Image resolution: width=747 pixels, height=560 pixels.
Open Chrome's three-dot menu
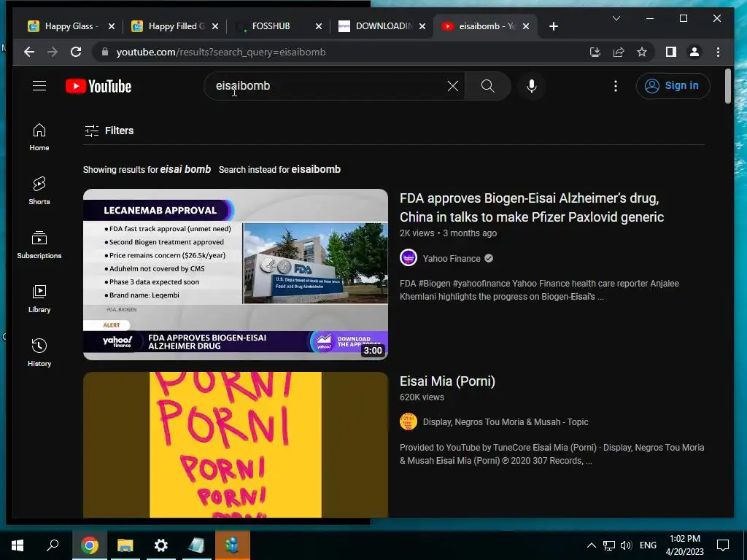[x=718, y=52]
